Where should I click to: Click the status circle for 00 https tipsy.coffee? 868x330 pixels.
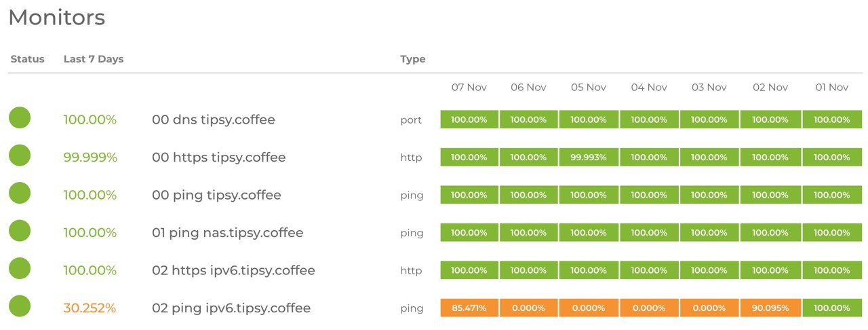pyautogui.click(x=20, y=155)
